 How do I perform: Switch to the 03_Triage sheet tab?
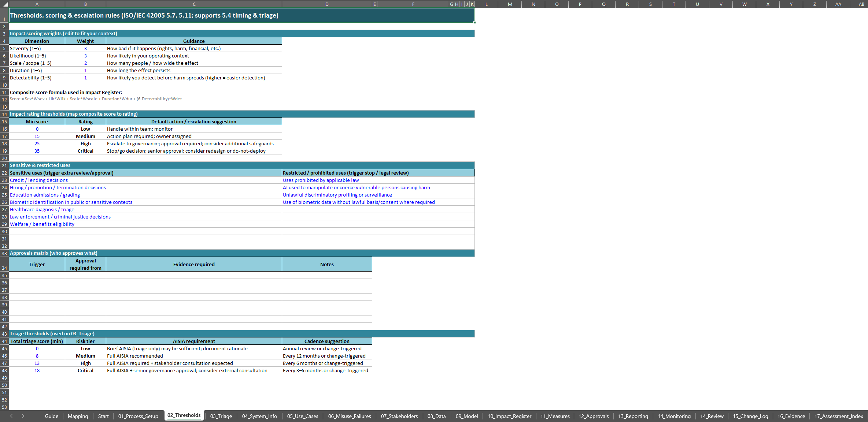[x=221, y=416]
